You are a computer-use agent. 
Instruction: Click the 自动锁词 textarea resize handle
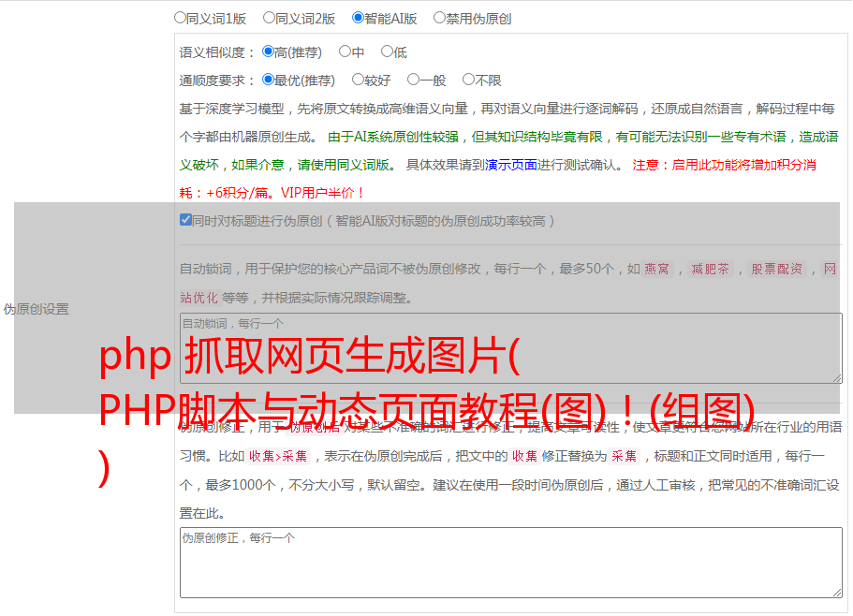(x=836, y=377)
